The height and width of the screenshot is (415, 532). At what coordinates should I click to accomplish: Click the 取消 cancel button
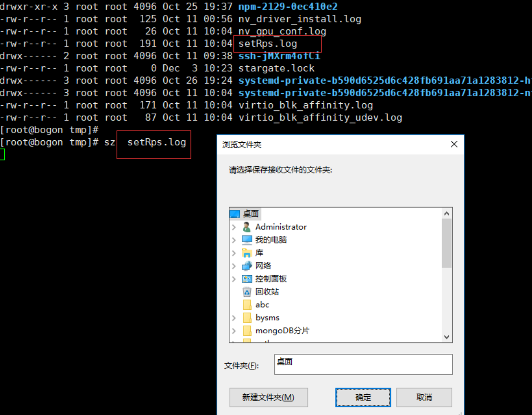(x=424, y=397)
